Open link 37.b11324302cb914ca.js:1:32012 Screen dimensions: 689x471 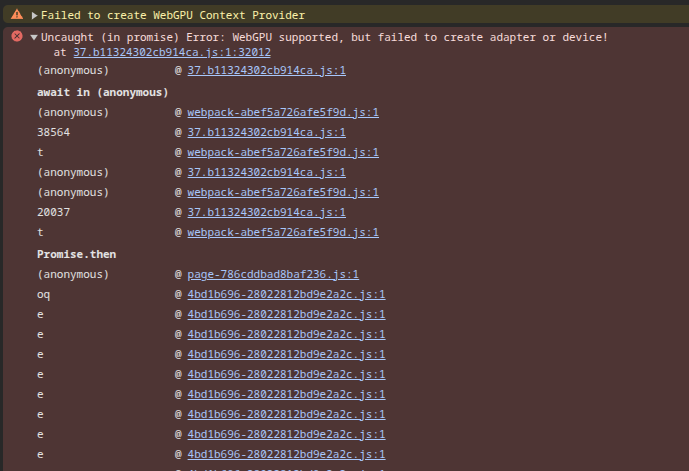pyautogui.click(x=172, y=52)
